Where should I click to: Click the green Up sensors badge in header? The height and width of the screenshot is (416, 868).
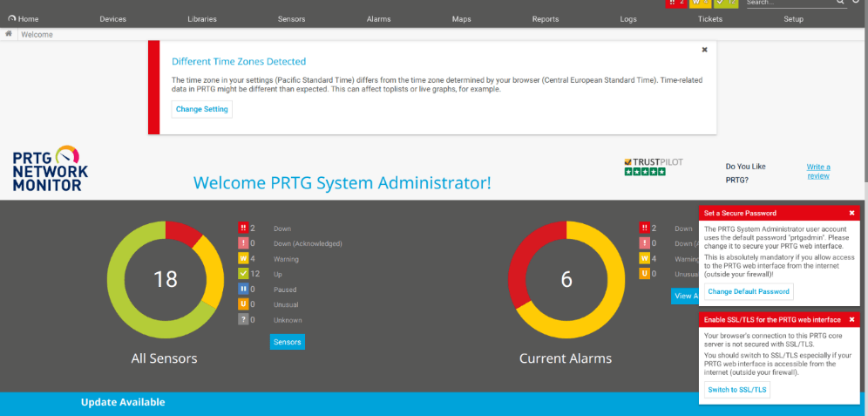pyautogui.click(x=726, y=3)
